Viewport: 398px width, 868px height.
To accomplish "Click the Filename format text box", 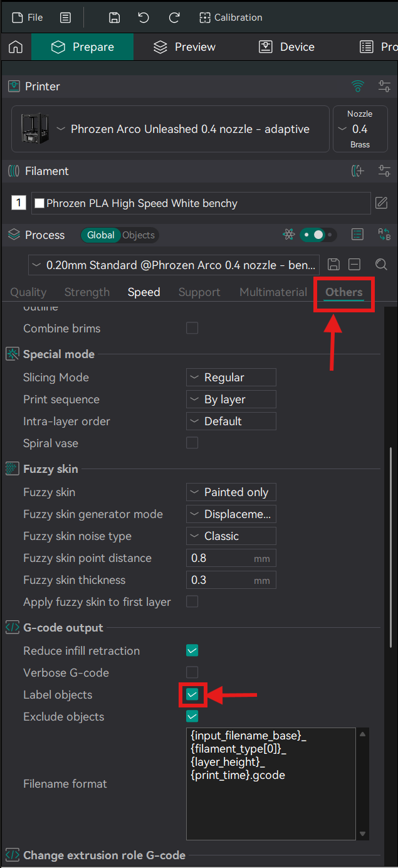I will click(271, 784).
